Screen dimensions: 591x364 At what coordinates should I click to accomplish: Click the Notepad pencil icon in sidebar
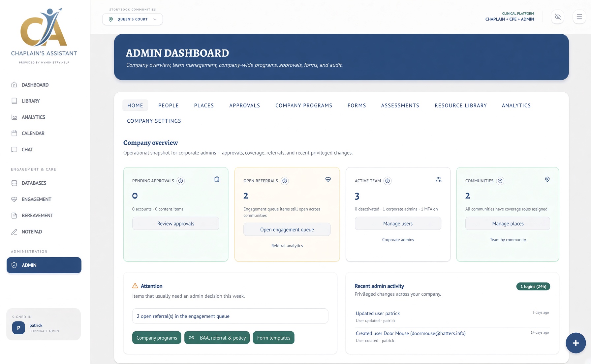point(14,231)
